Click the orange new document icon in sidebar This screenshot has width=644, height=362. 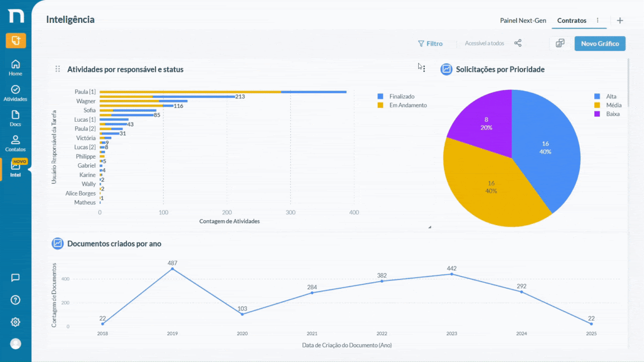tap(16, 41)
